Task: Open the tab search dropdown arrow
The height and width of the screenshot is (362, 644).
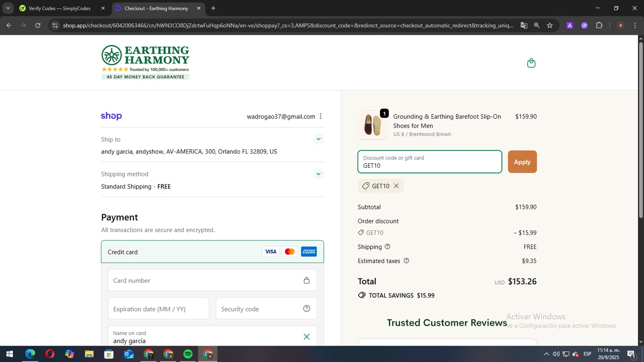Action: [8, 8]
